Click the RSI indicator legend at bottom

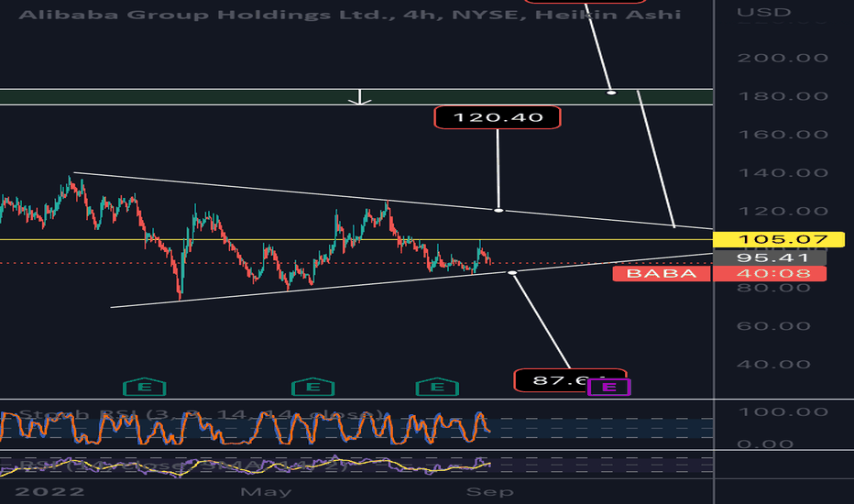tap(182, 466)
